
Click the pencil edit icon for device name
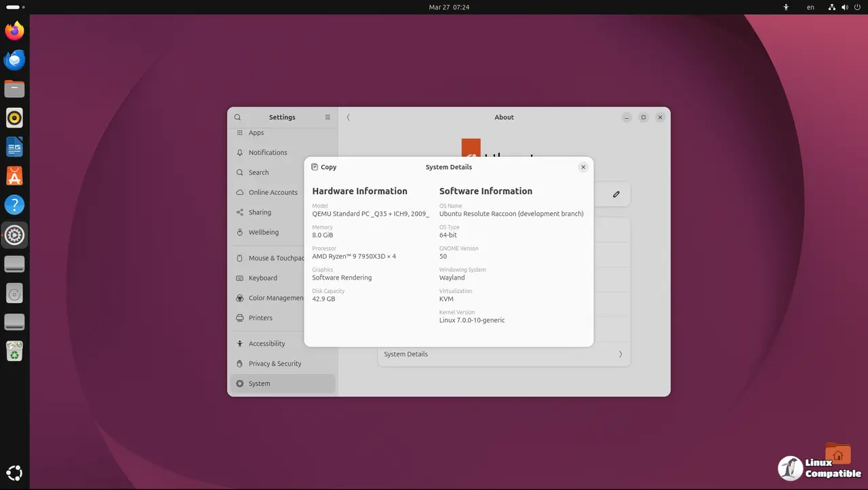pyautogui.click(x=616, y=194)
